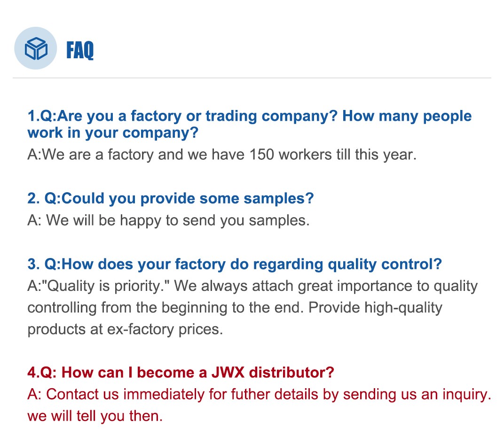
Task: Click the horizontal divider line below the header
Action: [252, 78]
